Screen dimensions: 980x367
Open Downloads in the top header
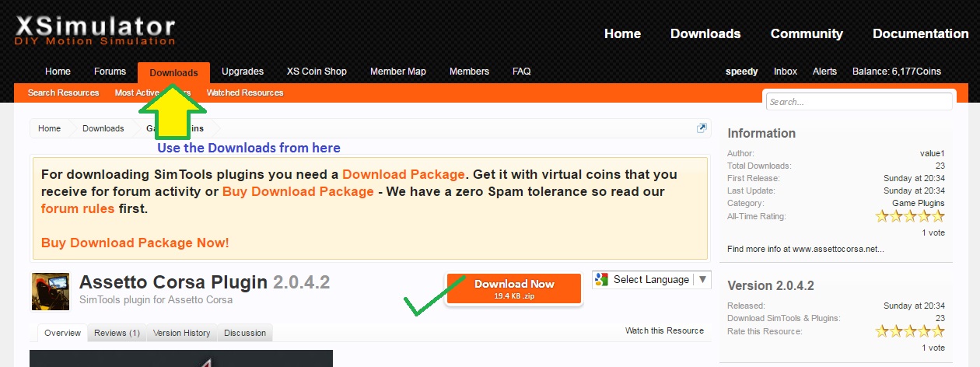(705, 33)
